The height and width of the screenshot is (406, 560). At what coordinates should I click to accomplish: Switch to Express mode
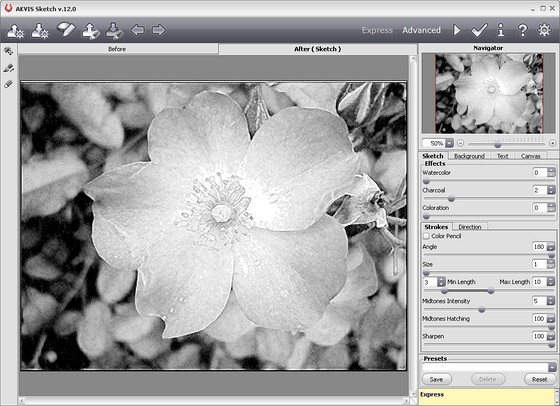coord(377,30)
